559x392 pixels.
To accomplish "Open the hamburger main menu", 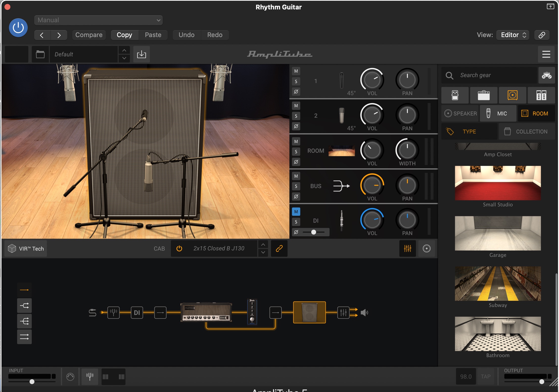I will 546,54.
